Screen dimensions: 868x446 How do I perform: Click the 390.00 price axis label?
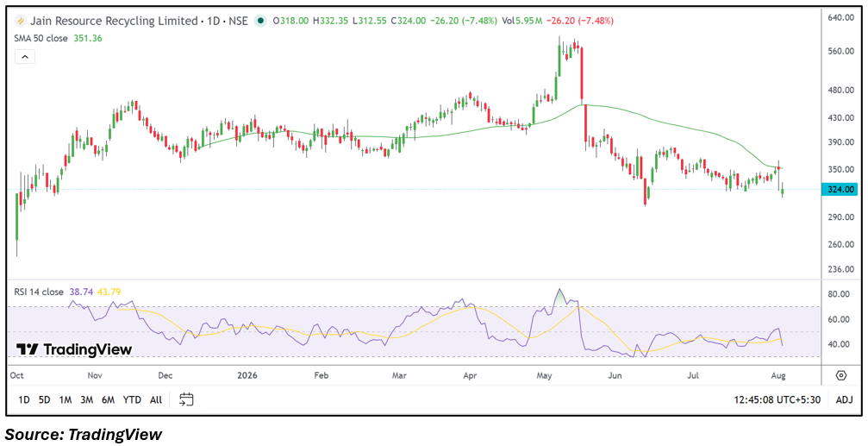click(841, 142)
